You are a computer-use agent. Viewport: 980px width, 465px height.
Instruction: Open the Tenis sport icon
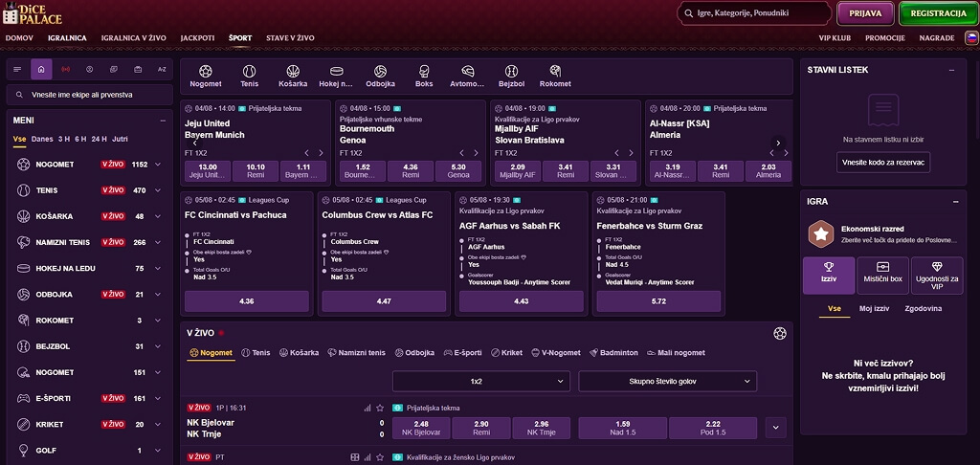pyautogui.click(x=250, y=71)
